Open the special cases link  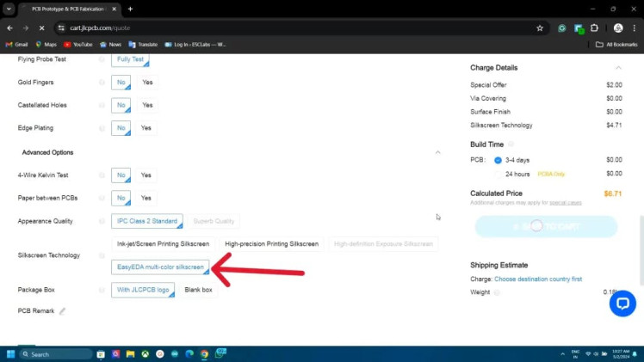coord(565,203)
